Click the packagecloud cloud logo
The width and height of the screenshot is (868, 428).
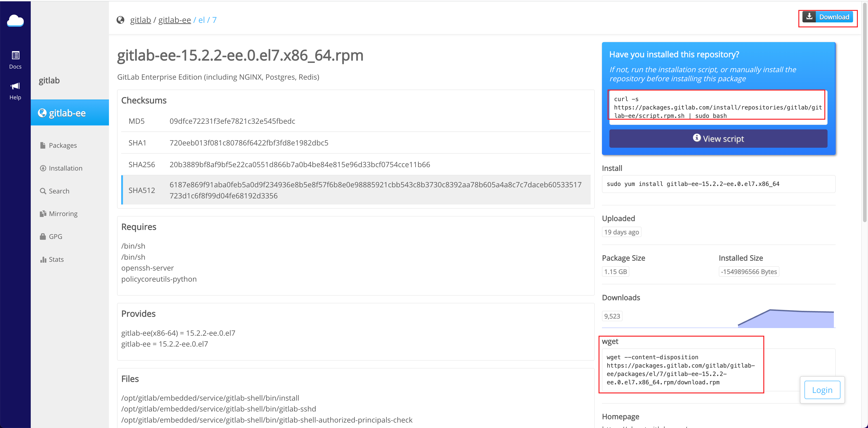click(15, 21)
